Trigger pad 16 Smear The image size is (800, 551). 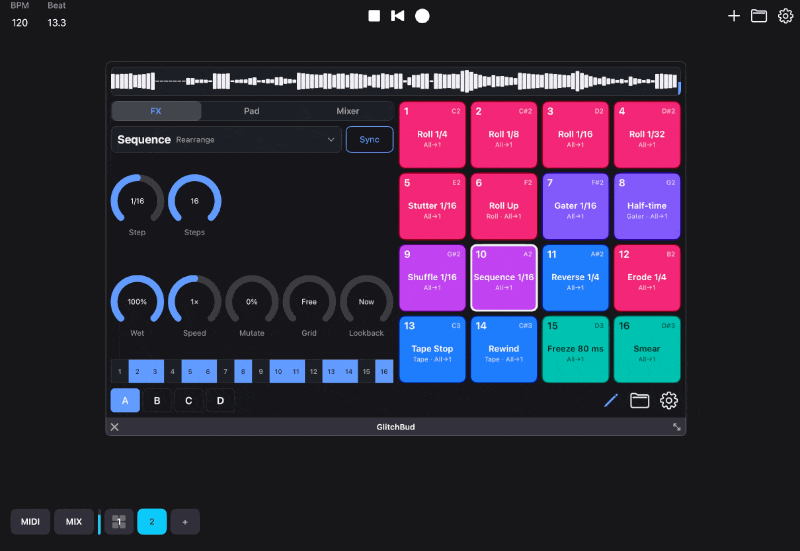pyautogui.click(x=647, y=349)
